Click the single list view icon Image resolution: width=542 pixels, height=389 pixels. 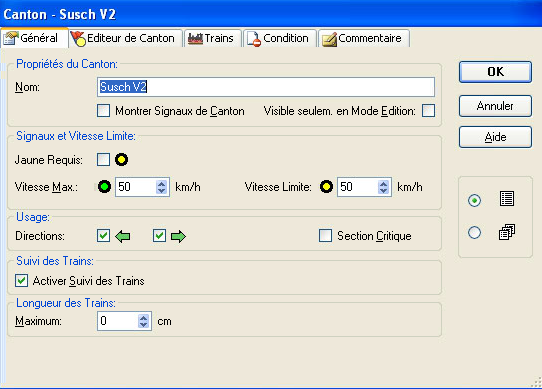pos(507,199)
